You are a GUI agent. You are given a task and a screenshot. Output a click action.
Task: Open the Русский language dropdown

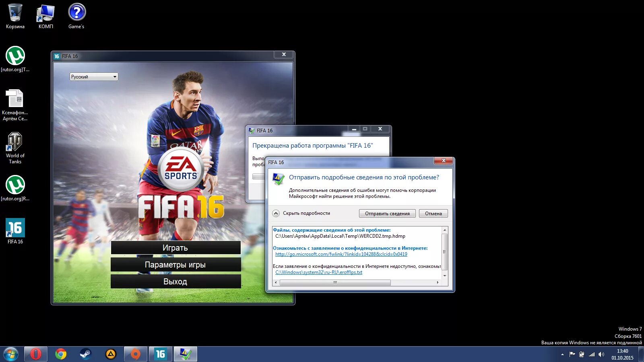(94, 77)
